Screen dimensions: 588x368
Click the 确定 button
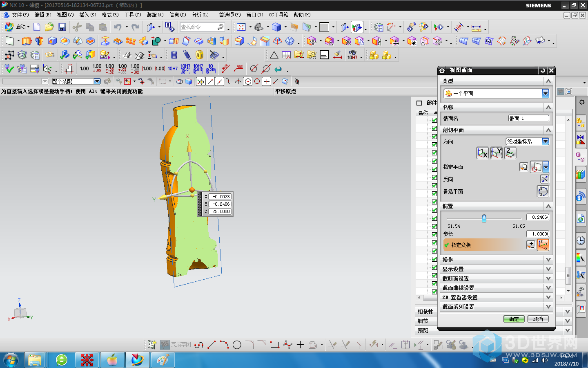514,319
